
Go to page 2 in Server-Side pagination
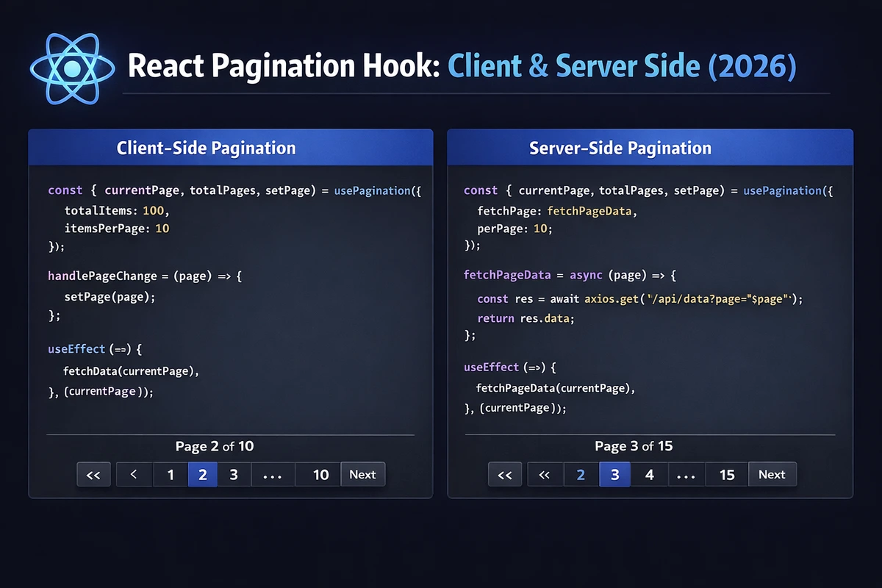[x=581, y=474]
